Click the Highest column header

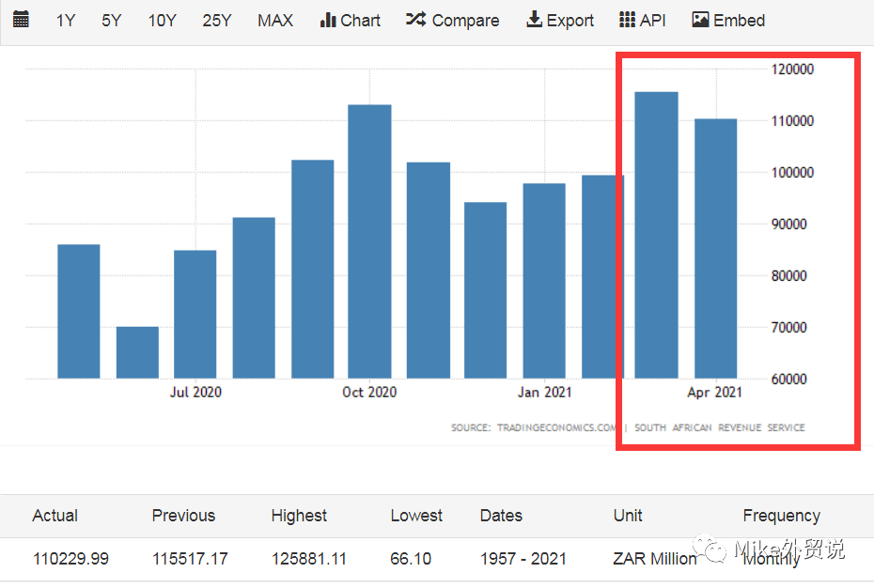299,516
